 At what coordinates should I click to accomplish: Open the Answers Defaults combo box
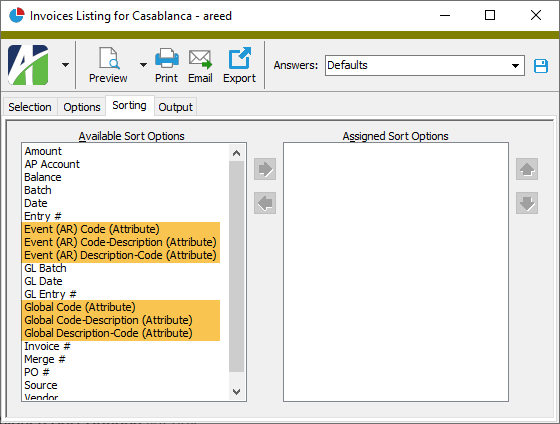(425, 65)
